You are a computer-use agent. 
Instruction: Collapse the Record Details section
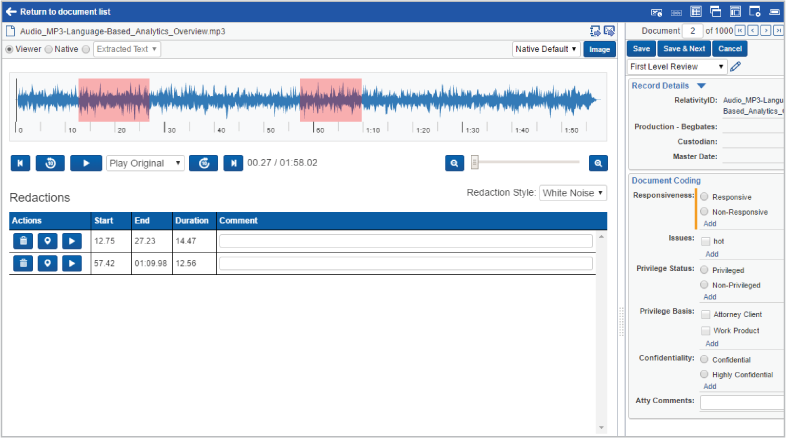[702, 86]
